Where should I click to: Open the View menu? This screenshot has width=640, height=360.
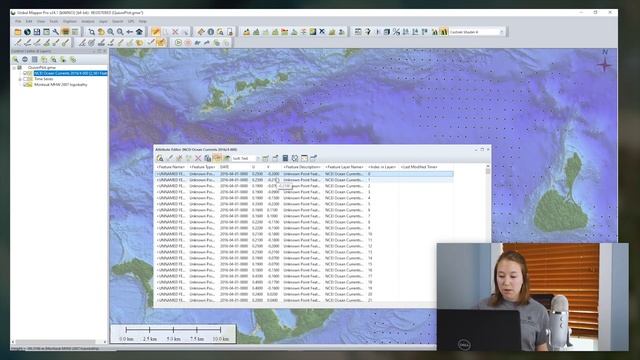coord(41,21)
